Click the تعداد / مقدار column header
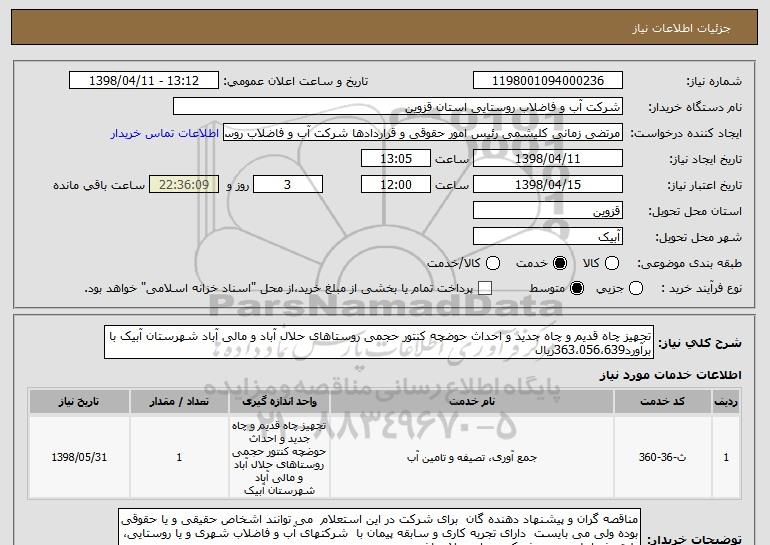The height and width of the screenshot is (545, 770). [179, 402]
